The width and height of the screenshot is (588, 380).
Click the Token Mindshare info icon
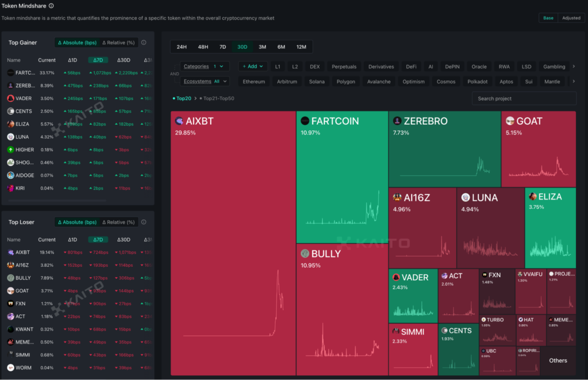click(51, 6)
